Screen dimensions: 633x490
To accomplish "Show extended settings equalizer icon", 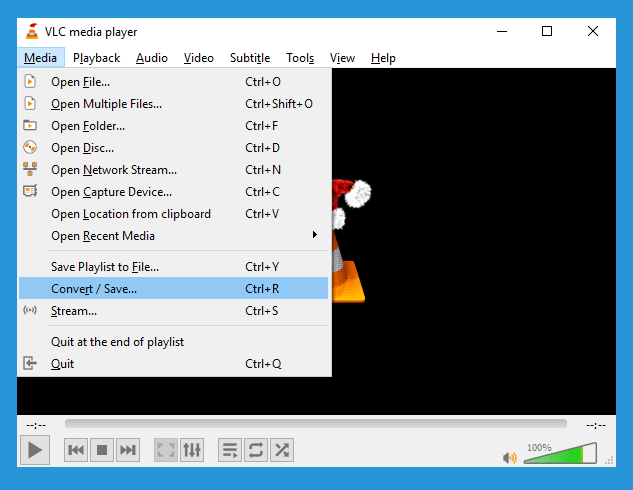I will tap(192, 450).
